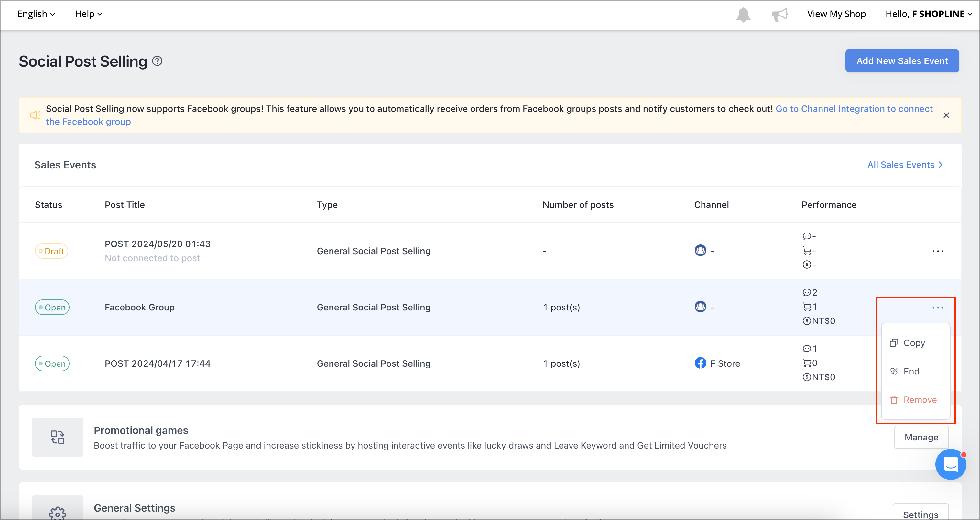The height and width of the screenshot is (520, 980).
Task: Click the Open badge for POST 2024/04/17 17:44
Action: 52,364
